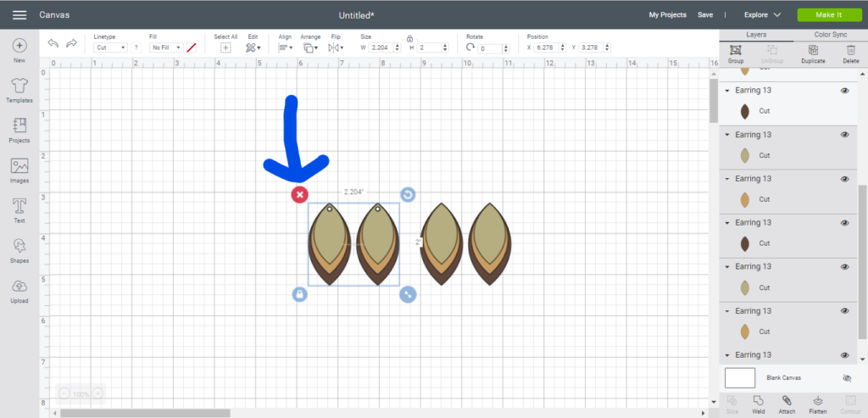This screenshot has width=868, height=418.
Task: Duplicate the selected layers
Action: point(813,53)
